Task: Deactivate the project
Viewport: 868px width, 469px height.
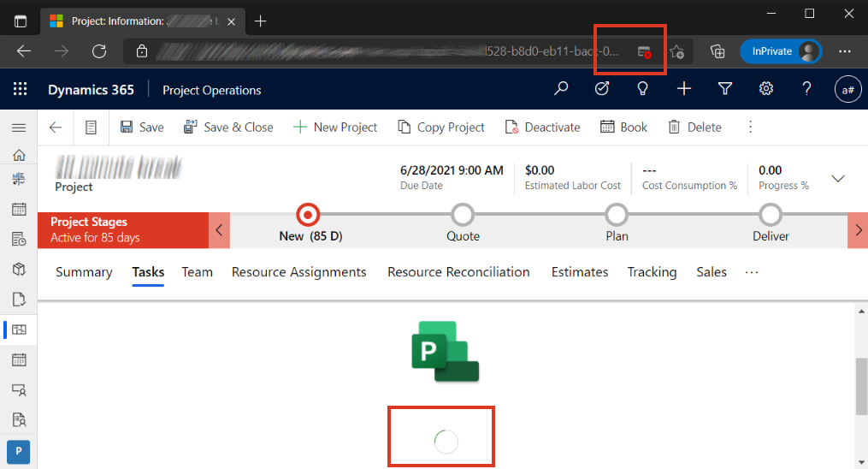Action: click(x=542, y=128)
